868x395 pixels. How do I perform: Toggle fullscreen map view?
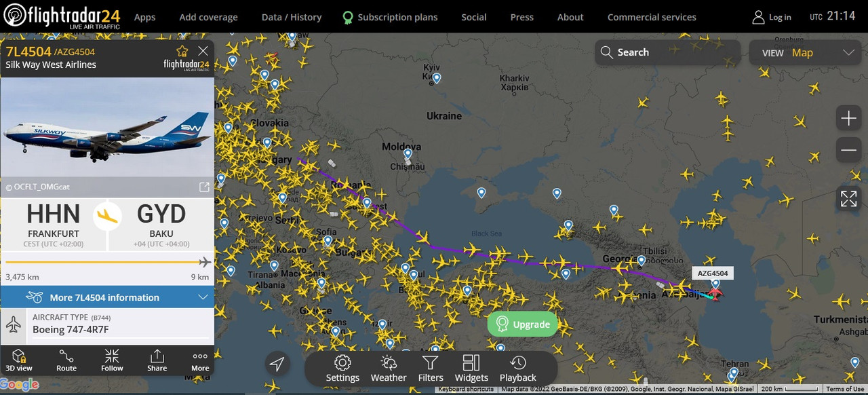(848, 198)
